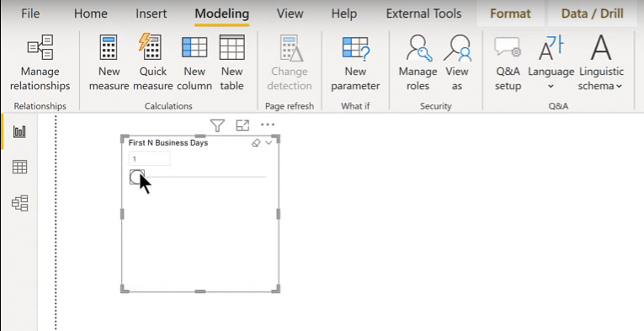Create a New table

(x=232, y=63)
